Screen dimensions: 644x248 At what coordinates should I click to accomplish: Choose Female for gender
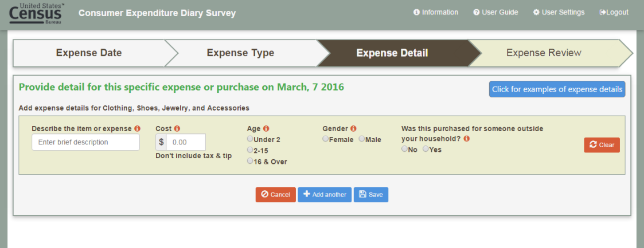click(326, 139)
